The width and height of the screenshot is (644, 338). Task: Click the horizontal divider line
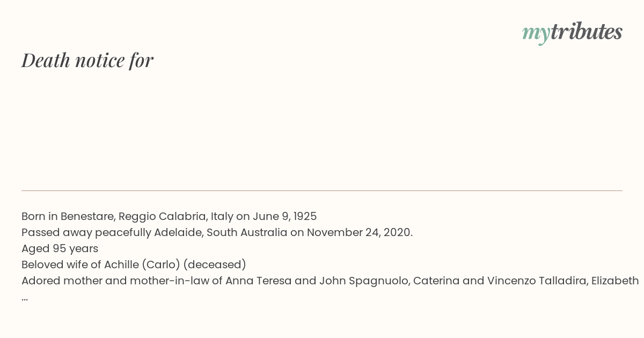(x=322, y=190)
